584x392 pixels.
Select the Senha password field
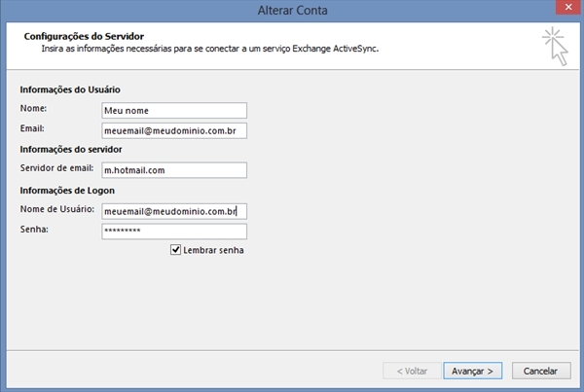coord(174,232)
